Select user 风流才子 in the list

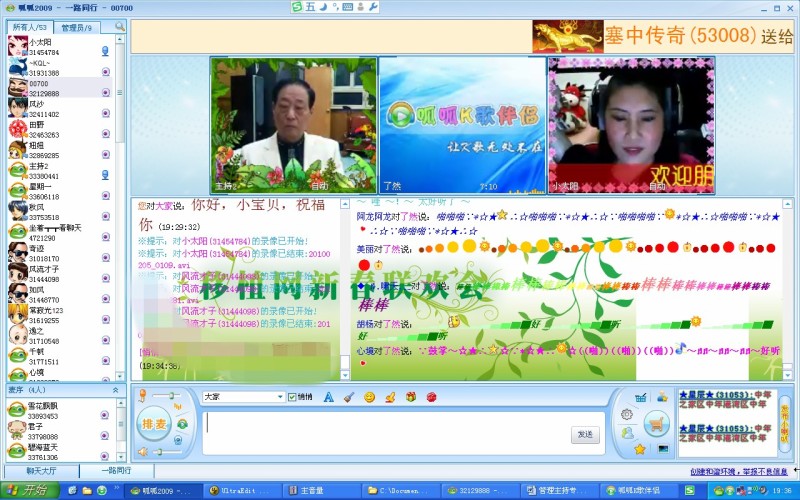60,273
